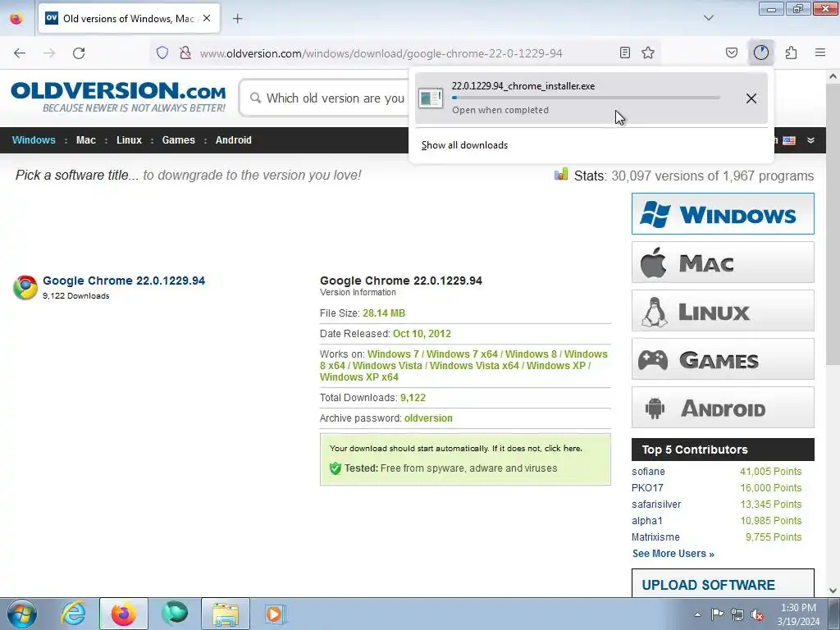Image resolution: width=840 pixels, height=630 pixels.
Task: Click the Action Center flag tray icon
Action: pyautogui.click(x=717, y=614)
